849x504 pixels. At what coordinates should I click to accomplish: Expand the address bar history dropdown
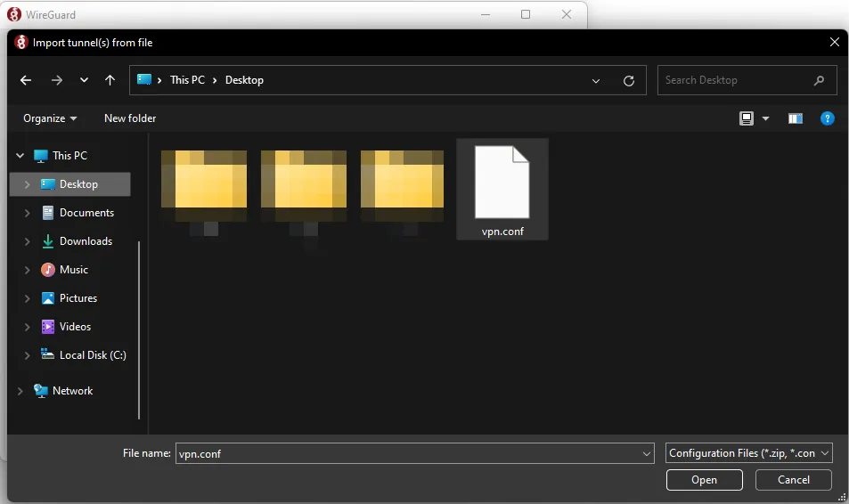click(596, 81)
